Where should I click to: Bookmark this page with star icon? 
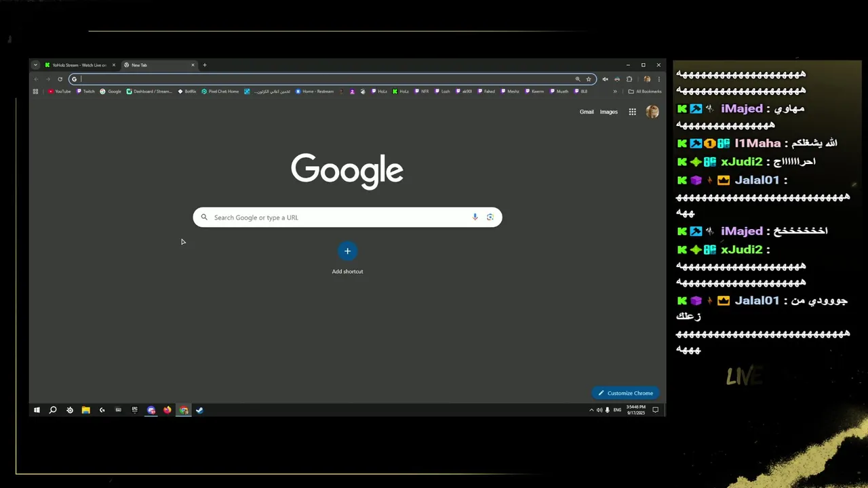tap(589, 79)
